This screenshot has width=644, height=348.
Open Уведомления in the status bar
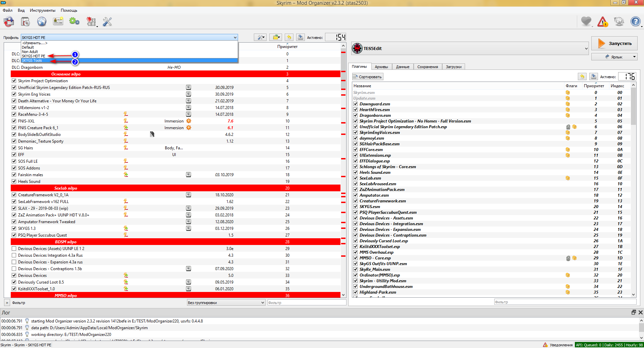[x=558, y=345]
